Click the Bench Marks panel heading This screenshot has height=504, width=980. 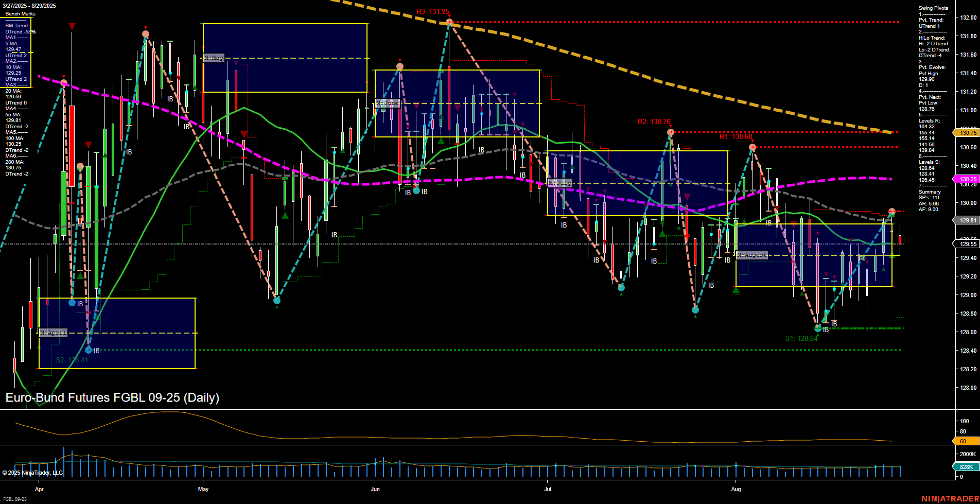(x=21, y=14)
